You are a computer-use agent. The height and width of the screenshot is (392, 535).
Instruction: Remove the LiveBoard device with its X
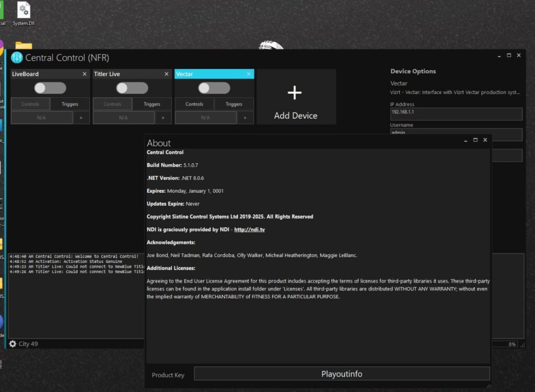[84, 74]
